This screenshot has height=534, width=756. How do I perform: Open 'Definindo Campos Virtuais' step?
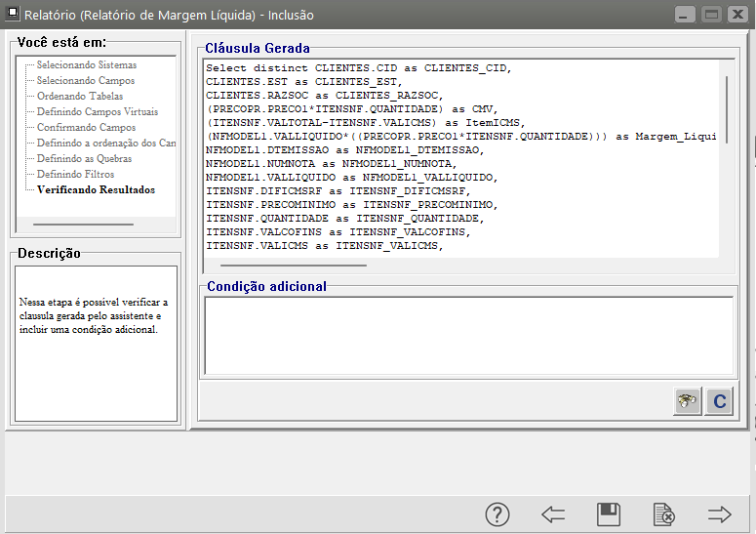click(x=98, y=112)
